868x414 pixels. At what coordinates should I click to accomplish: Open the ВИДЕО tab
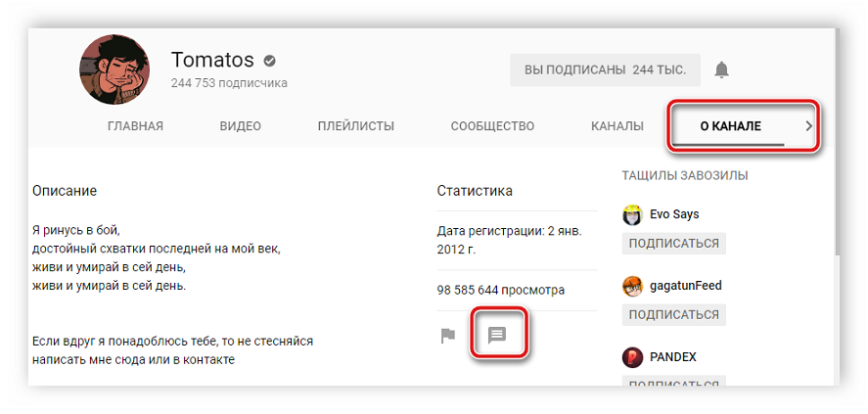click(240, 126)
